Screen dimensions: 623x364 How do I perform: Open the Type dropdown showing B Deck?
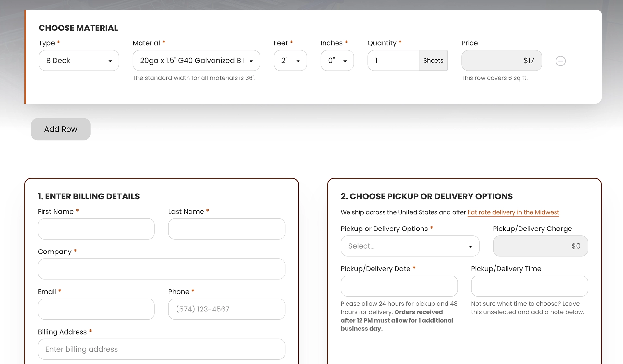(x=79, y=61)
